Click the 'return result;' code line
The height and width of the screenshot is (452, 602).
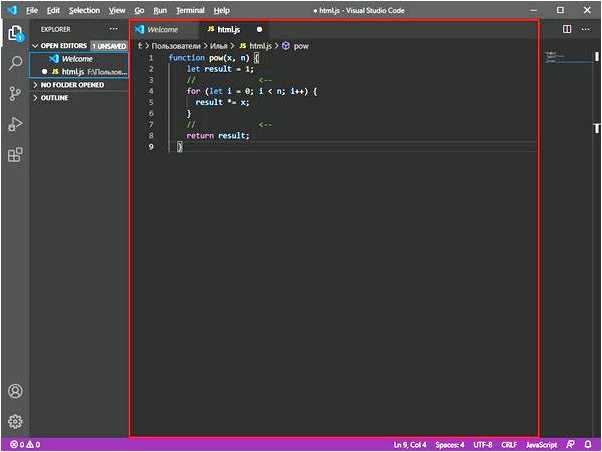tap(218, 136)
